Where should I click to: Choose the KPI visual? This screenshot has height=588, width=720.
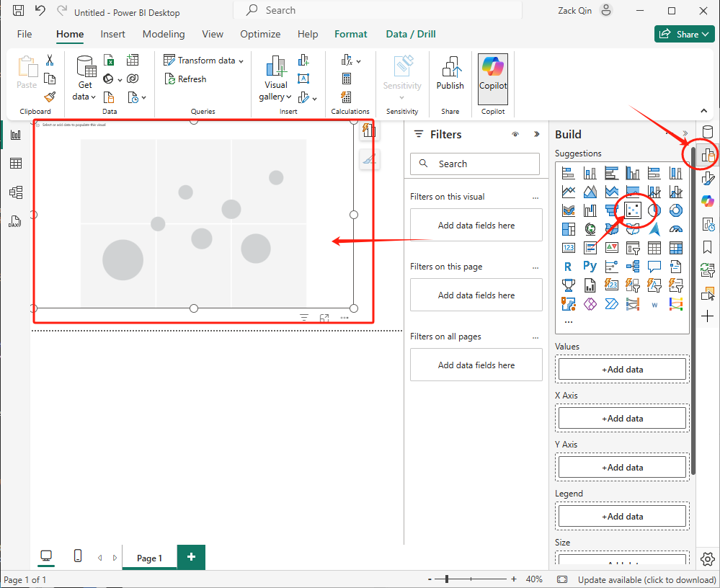[611, 248]
